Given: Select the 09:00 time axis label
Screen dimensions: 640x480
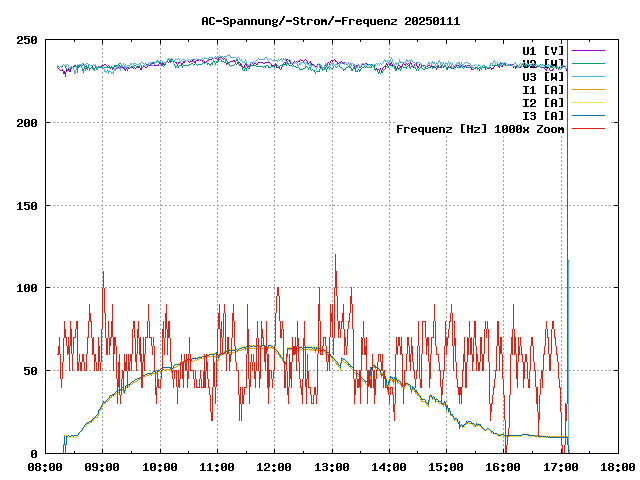Looking at the screenshot, I should [x=102, y=467].
